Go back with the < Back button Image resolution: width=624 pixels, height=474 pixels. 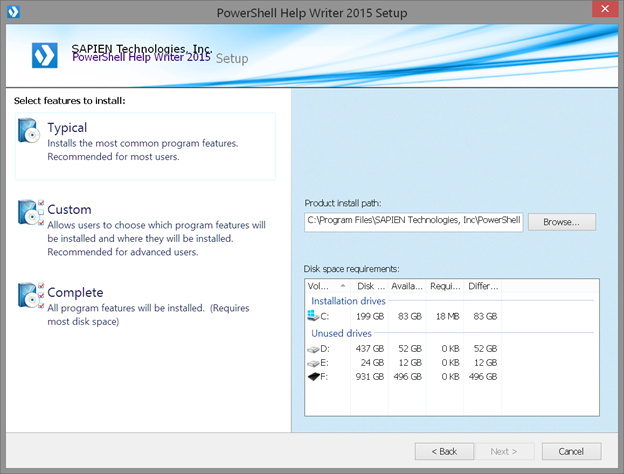(x=444, y=451)
